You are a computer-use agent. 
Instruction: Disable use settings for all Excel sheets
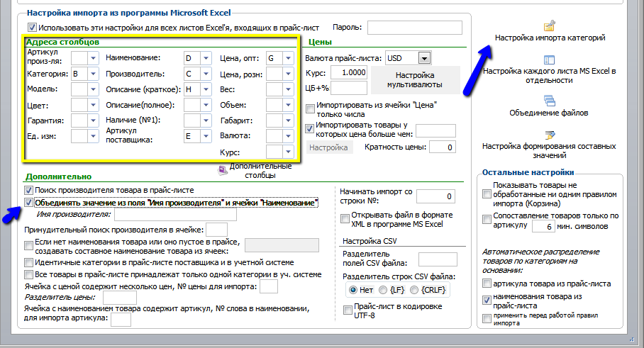point(32,28)
